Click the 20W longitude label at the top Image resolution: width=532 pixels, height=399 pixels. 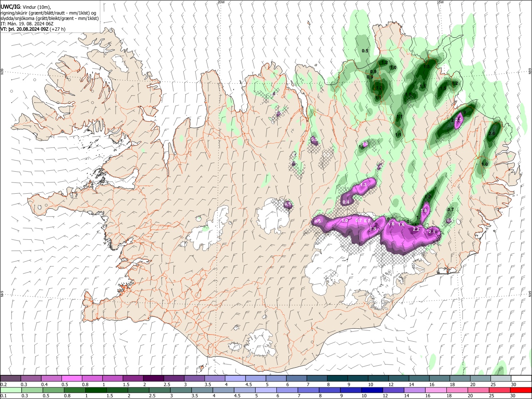[x=221, y=2]
